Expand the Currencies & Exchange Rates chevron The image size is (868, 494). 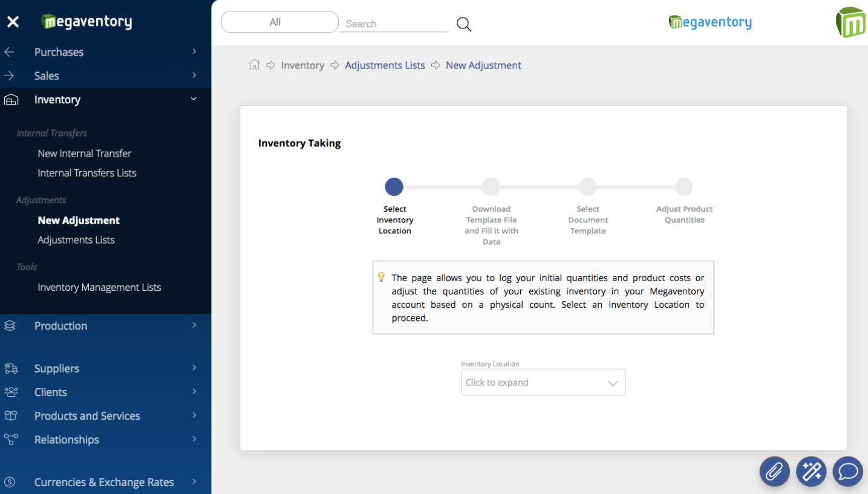click(194, 482)
